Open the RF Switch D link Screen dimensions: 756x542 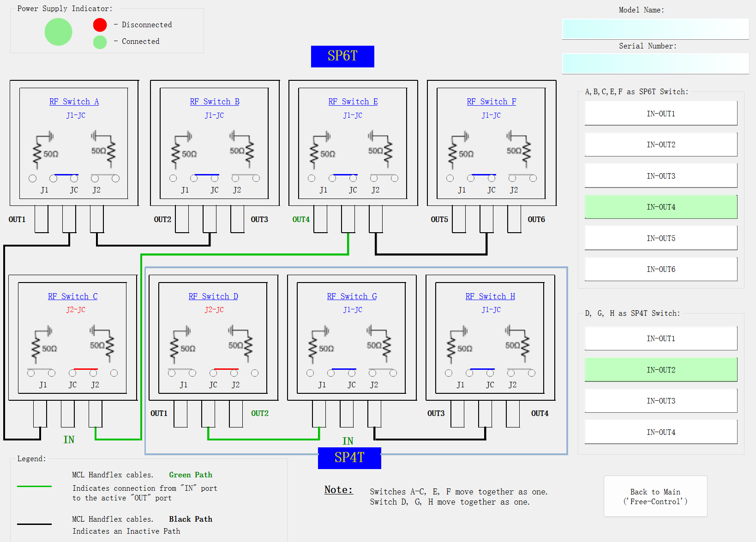213,296
